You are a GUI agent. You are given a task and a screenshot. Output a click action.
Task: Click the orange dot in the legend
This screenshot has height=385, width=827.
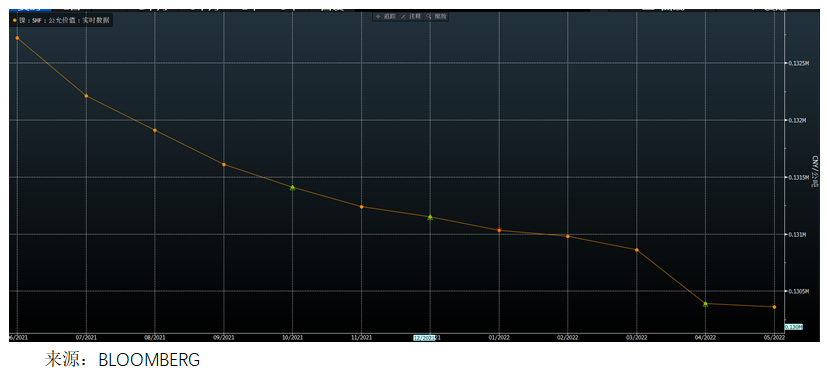tap(15, 20)
